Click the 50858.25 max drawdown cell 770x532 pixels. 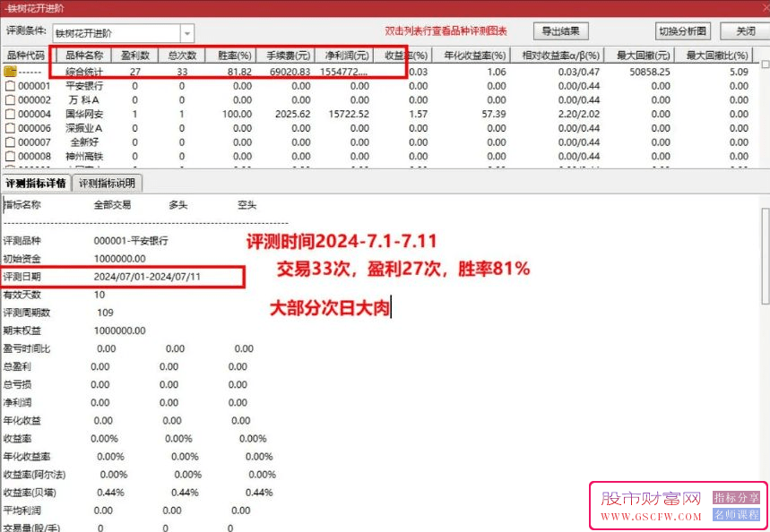pos(650,72)
